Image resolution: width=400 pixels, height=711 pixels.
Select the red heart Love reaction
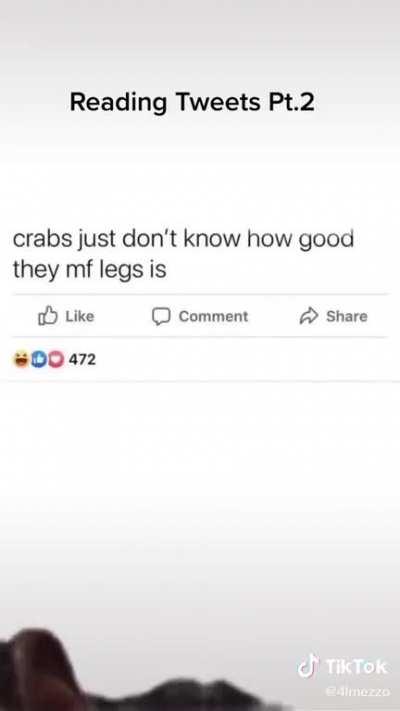point(55,360)
